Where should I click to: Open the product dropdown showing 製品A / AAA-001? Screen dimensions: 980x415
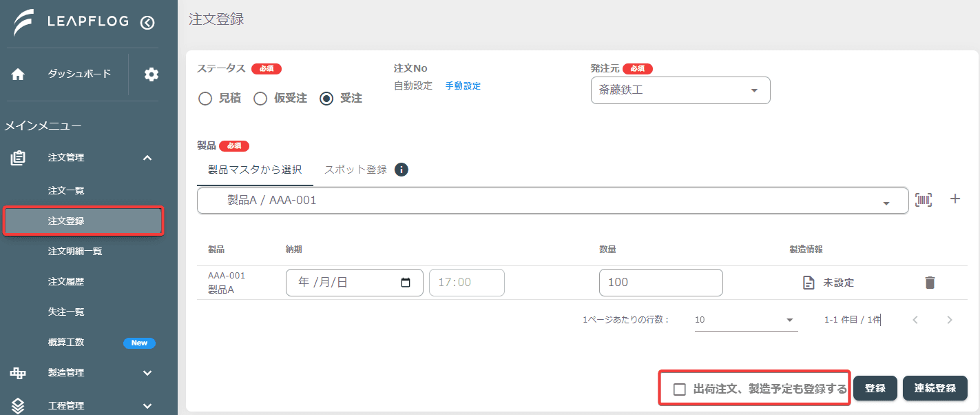tap(552, 201)
